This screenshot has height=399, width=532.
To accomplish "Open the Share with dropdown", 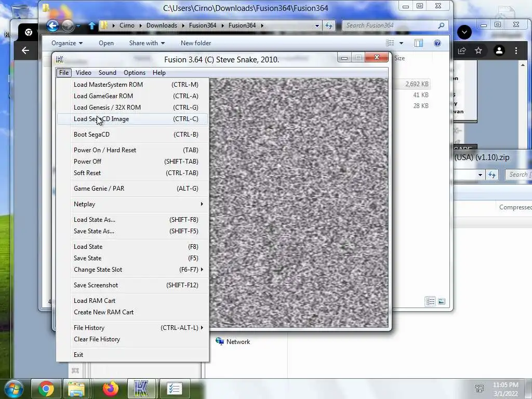I will [x=147, y=43].
